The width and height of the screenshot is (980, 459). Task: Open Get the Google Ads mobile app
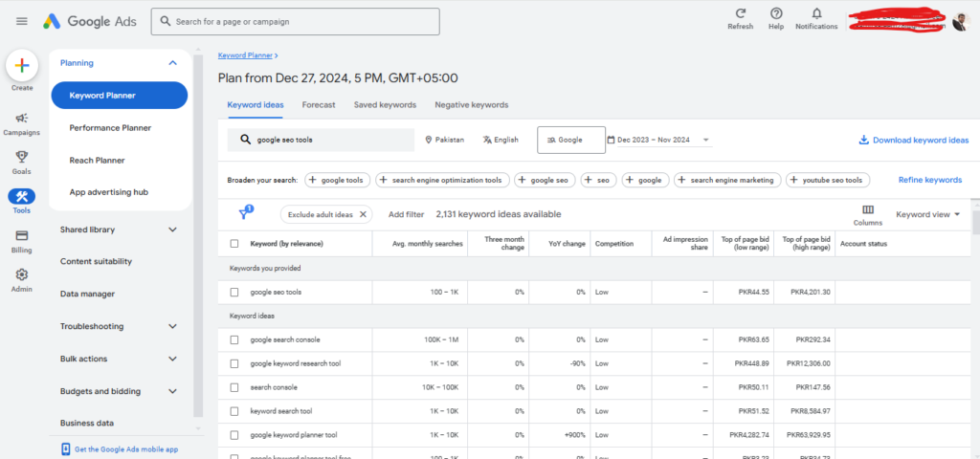122,449
